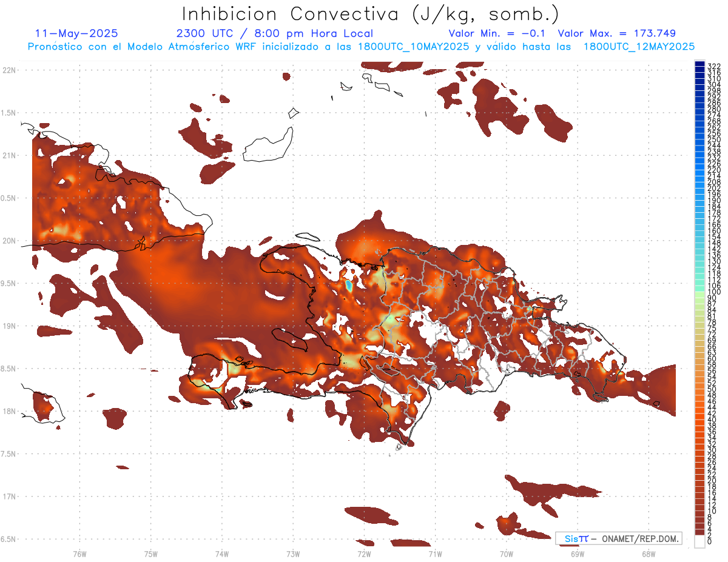Screen dimensions: 728x562
Task: Click the "19N" latitude label
Action: [x=9, y=326]
